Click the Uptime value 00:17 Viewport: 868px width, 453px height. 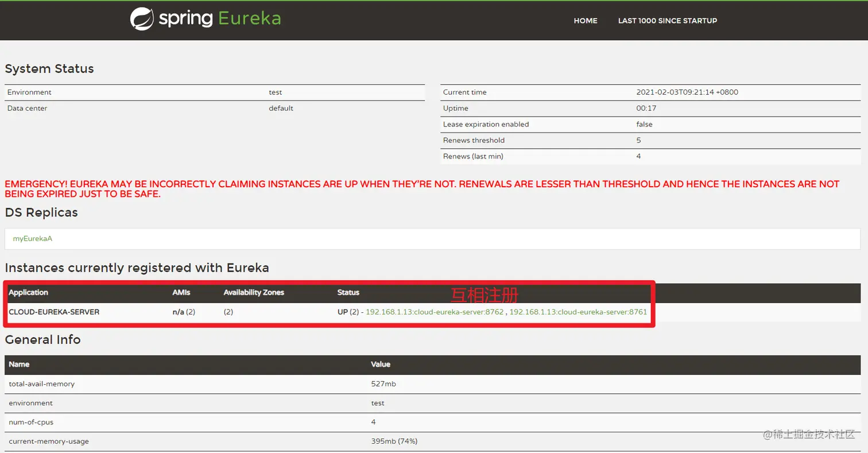point(646,108)
